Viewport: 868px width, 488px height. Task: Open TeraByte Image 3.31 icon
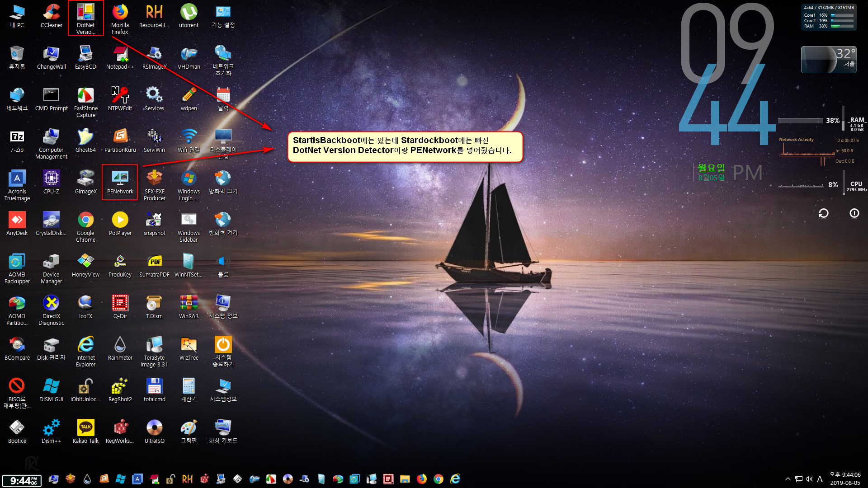click(154, 352)
